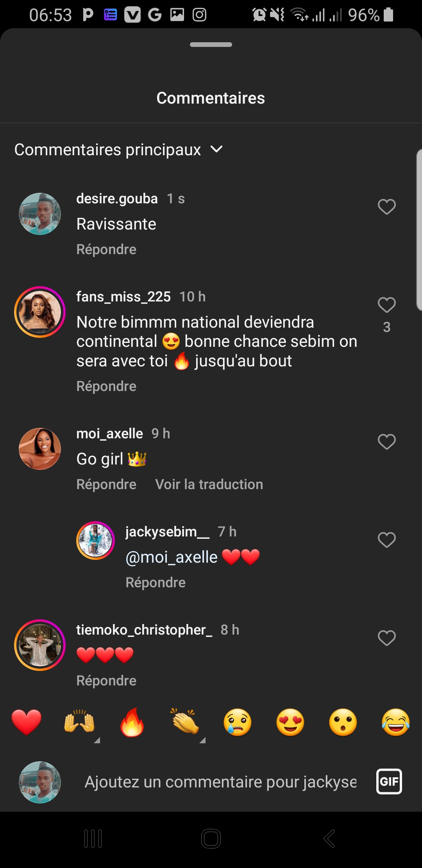Reply to tiemoko_christopher_'s comment
Viewport: 422px width, 868px height.
tap(106, 681)
